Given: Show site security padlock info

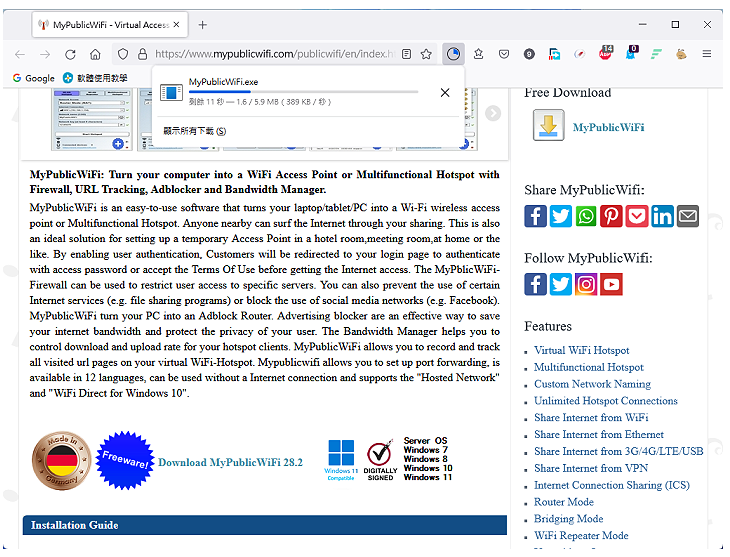Looking at the screenshot, I should click(143, 54).
